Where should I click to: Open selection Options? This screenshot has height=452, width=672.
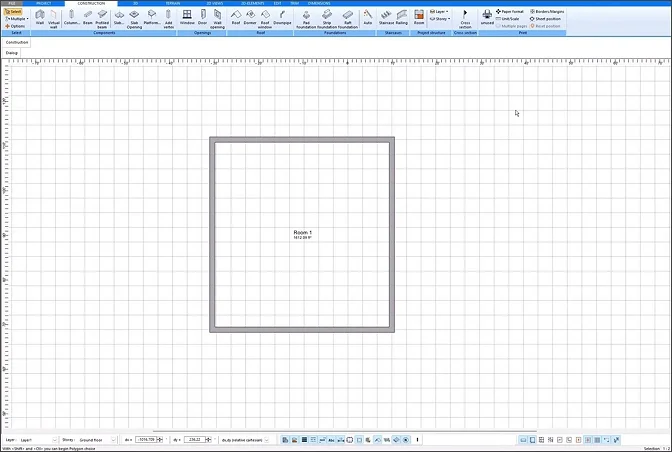[x=15, y=26]
